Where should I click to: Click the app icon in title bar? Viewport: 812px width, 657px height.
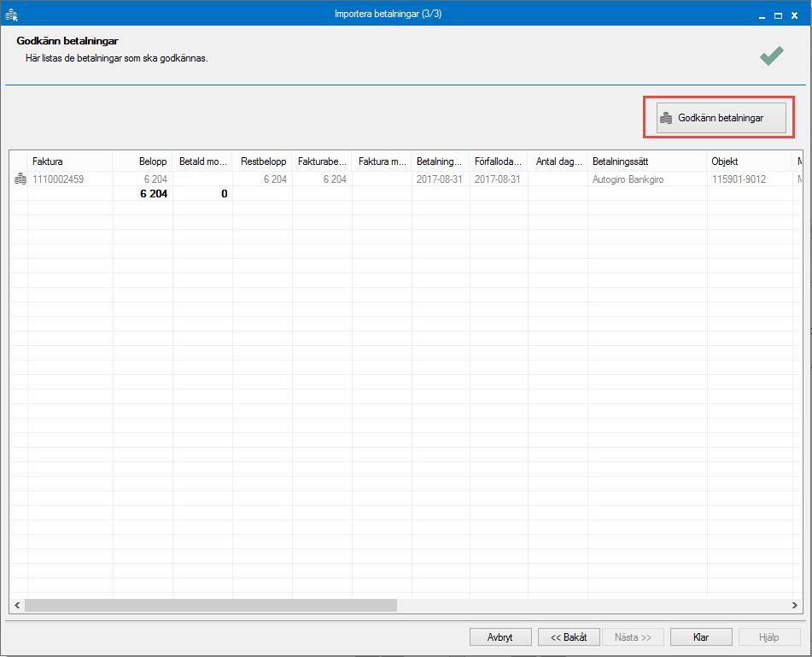[x=11, y=15]
